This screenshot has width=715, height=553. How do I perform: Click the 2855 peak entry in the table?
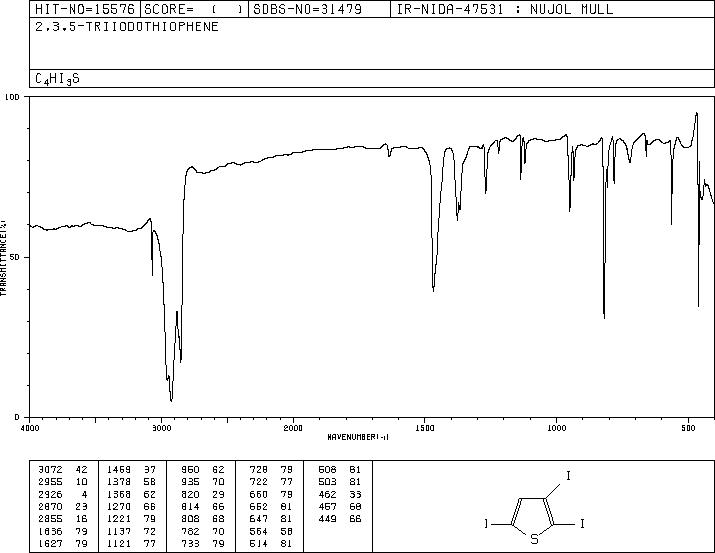point(50,519)
